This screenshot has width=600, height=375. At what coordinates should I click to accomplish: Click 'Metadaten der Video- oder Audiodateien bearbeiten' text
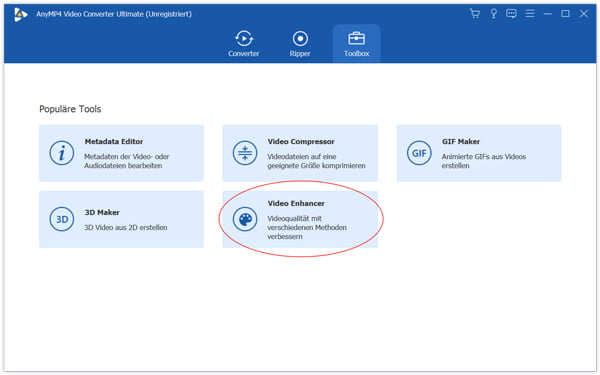(127, 161)
